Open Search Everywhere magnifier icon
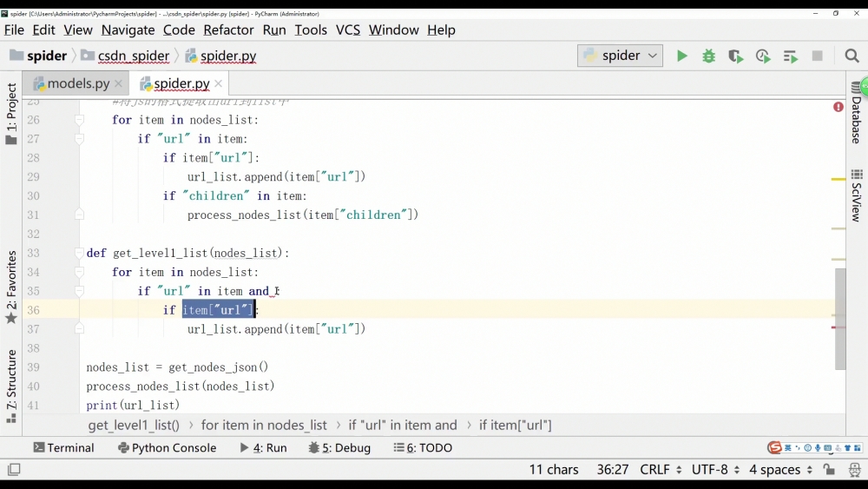868x489 pixels. [852, 56]
